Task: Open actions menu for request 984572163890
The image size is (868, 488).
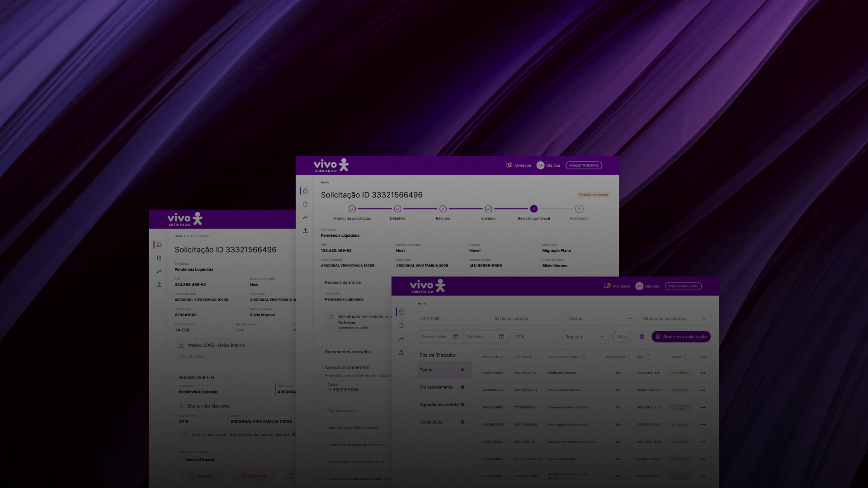Action: click(703, 373)
